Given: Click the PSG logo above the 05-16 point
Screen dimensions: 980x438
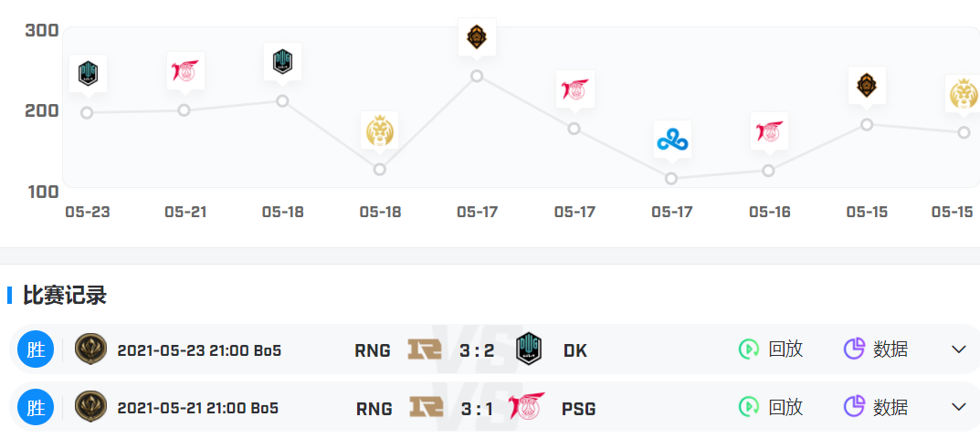Looking at the screenshot, I should [x=769, y=131].
